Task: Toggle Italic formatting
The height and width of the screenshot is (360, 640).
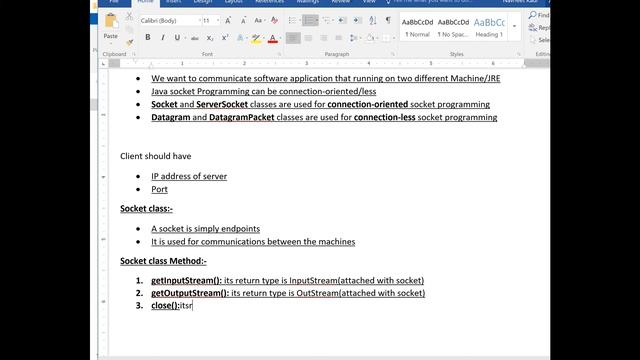Action: pyautogui.click(x=162, y=38)
